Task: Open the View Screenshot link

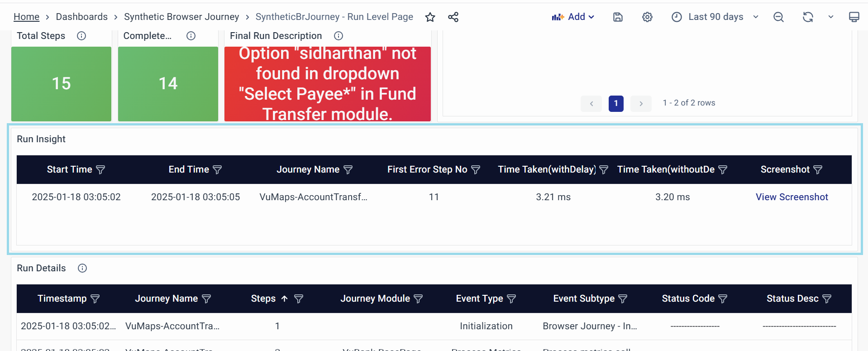Action: (x=792, y=197)
